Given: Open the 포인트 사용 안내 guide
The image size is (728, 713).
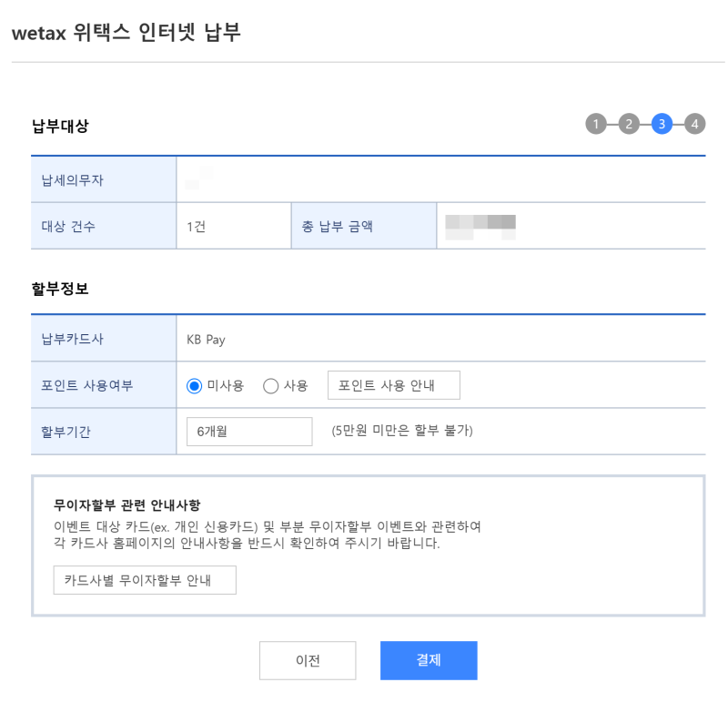Looking at the screenshot, I should (x=394, y=385).
